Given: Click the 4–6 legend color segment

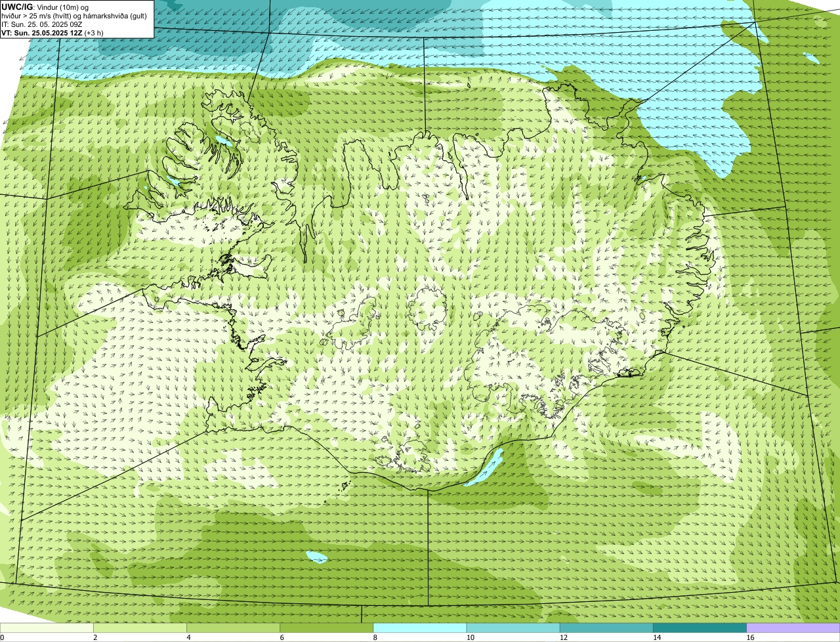Looking at the screenshot, I should 234,628.
